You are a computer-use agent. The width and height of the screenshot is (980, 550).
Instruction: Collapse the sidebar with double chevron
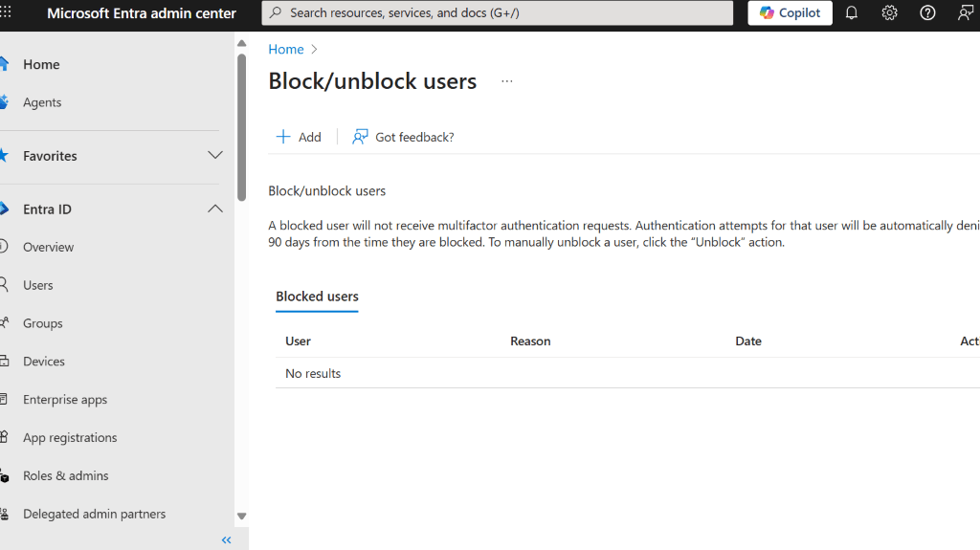[x=226, y=540]
